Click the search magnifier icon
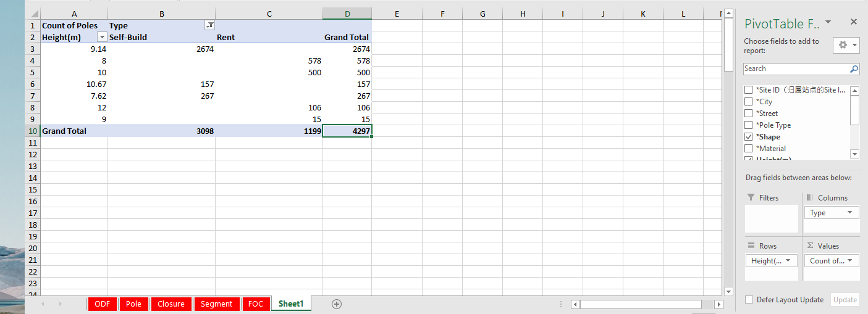The height and width of the screenshot is (314, 868). (x=854, y=69)
